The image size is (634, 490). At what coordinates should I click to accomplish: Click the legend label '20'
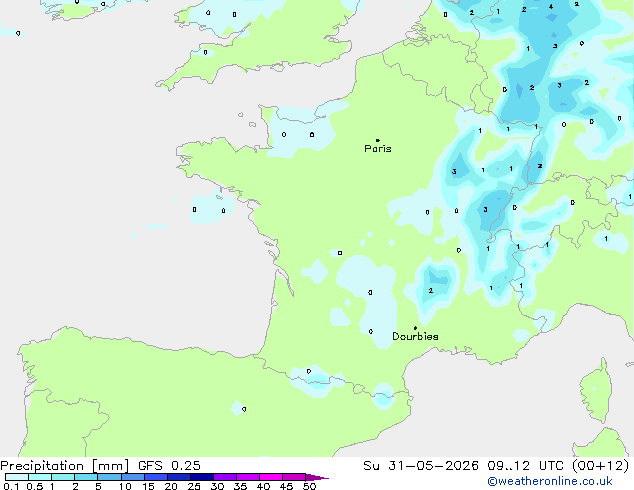(171, 486)
